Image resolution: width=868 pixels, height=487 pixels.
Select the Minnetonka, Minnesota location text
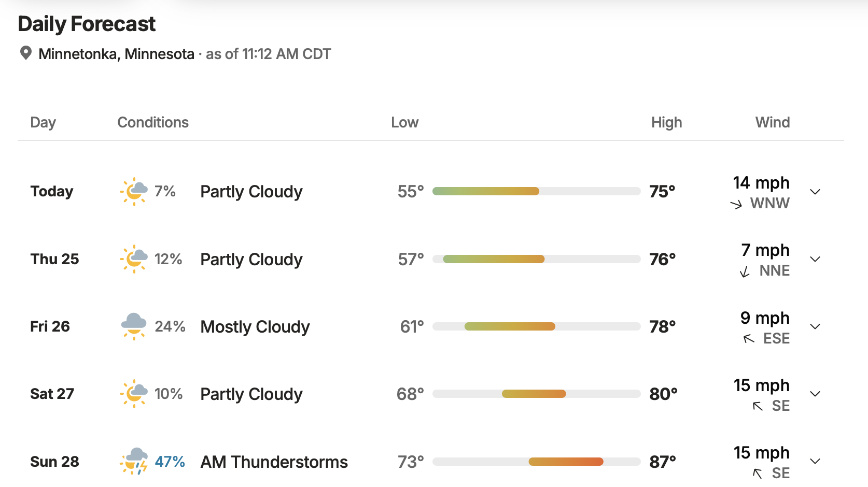(x=116, y=54)
